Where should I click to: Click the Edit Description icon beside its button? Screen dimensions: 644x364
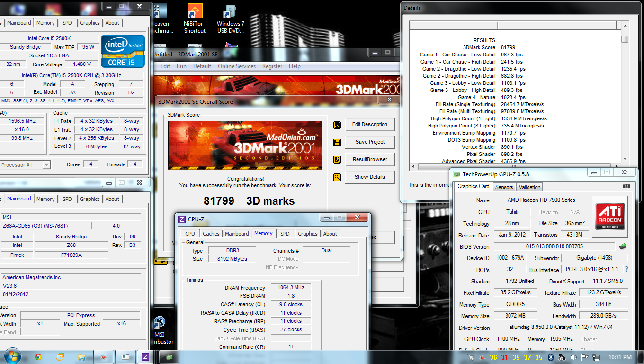(x=337, y=125)
